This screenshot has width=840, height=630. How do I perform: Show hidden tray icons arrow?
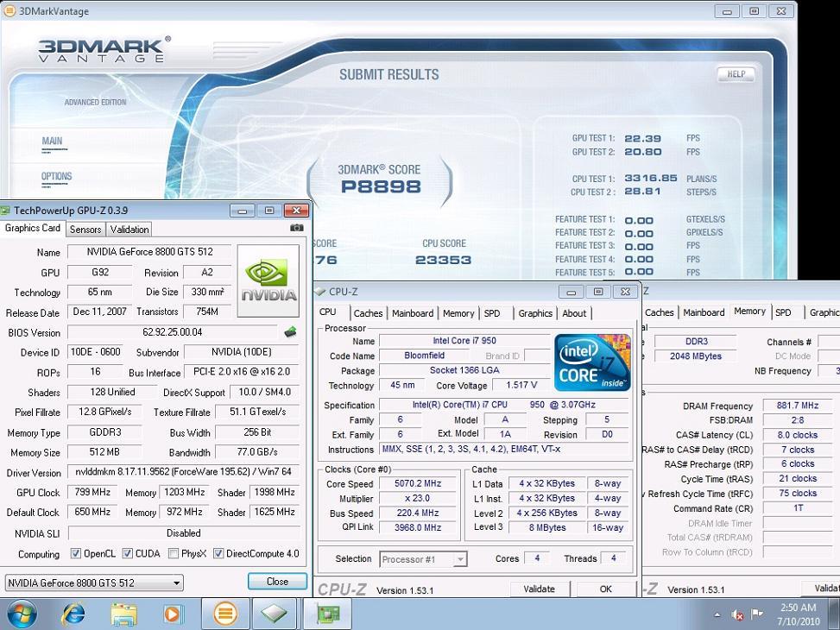click(717, 614)
